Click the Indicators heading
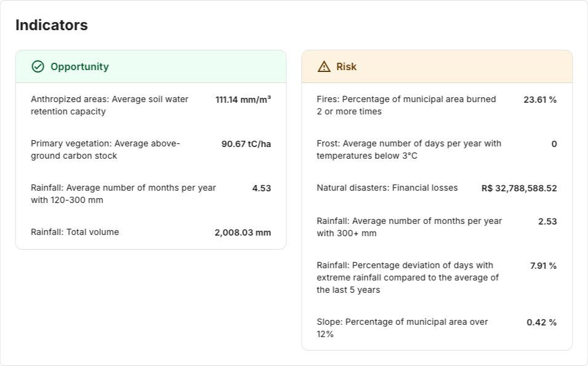The image size is (588, 366). [52, 25]
